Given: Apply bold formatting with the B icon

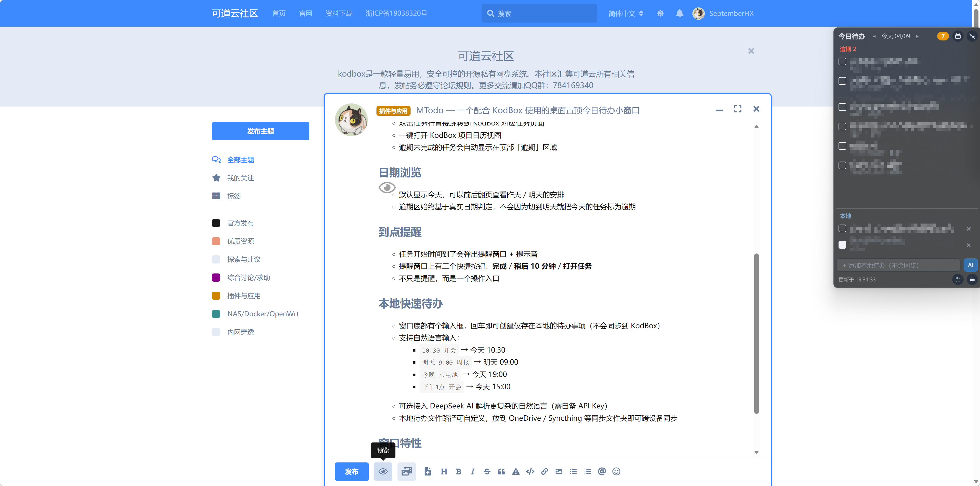Looking at the screenshot, I should tap(458, 472).
